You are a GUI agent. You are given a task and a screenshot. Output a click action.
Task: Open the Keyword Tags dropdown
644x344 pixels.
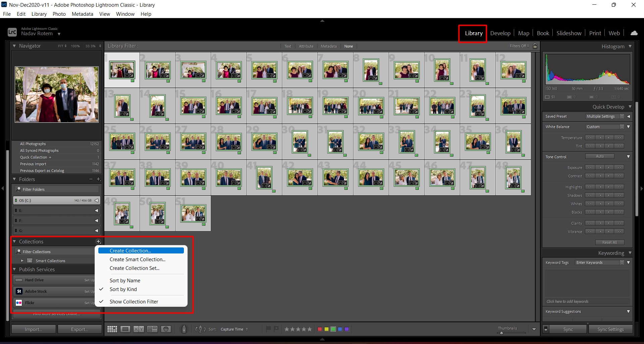point(599,263)
